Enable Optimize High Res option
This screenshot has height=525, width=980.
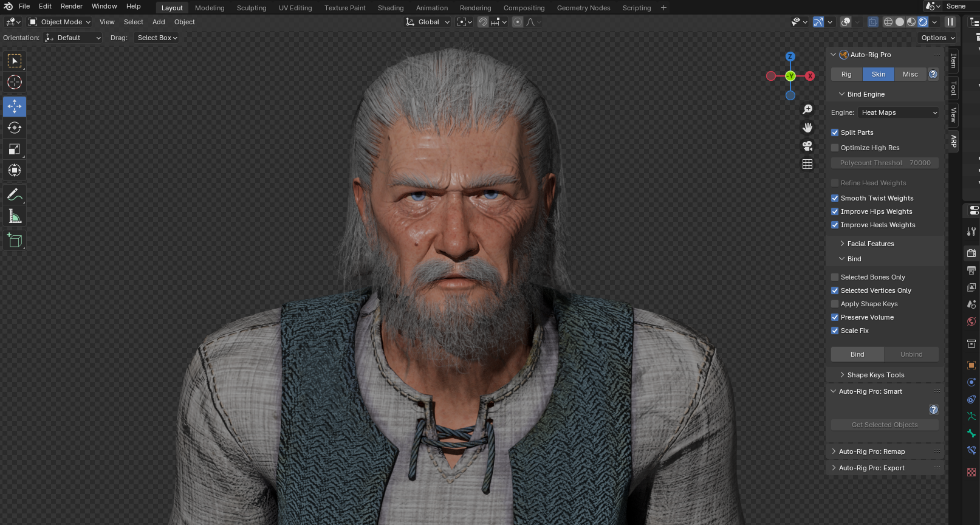[x=835, y=148]
